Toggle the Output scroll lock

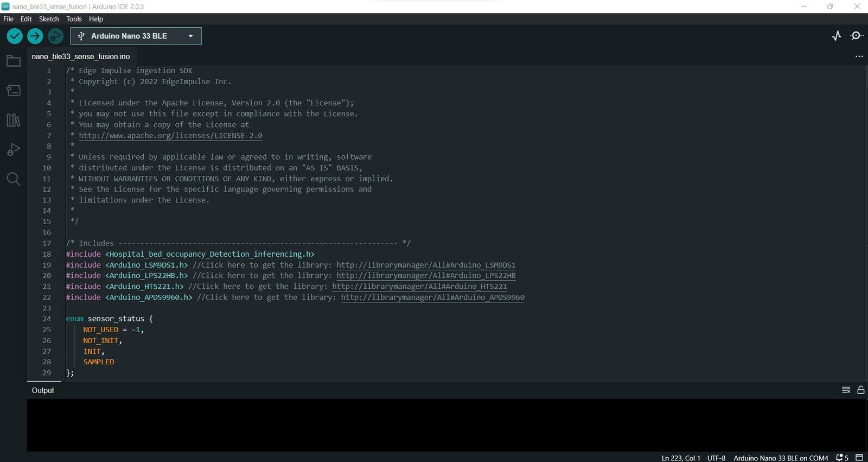click(860, 390)
